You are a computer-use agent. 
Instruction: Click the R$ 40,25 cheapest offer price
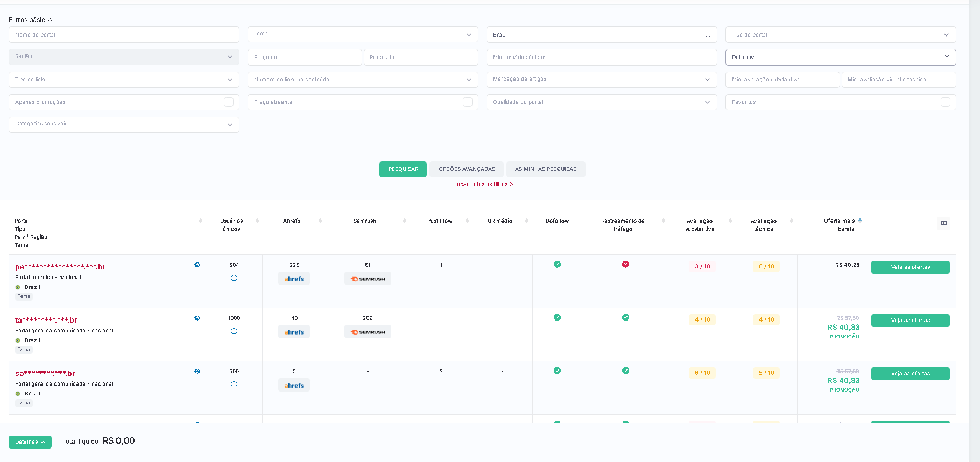pyautogui.click(x=847, y=265)
